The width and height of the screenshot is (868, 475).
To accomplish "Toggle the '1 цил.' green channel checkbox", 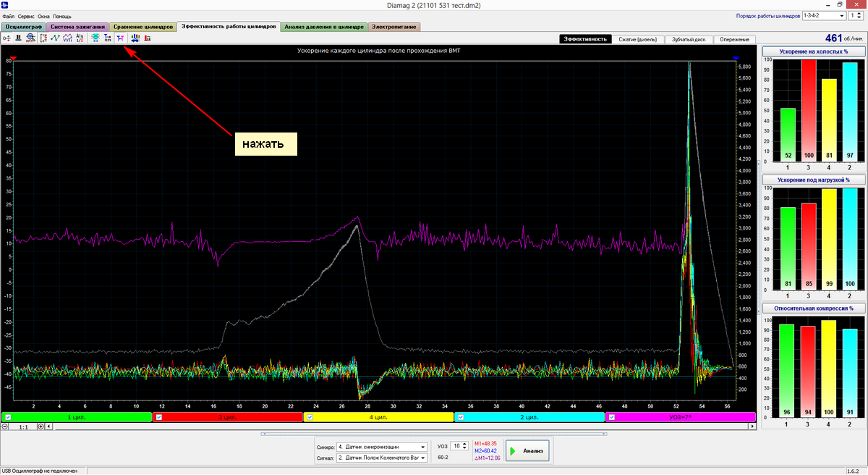I will 8,418.
